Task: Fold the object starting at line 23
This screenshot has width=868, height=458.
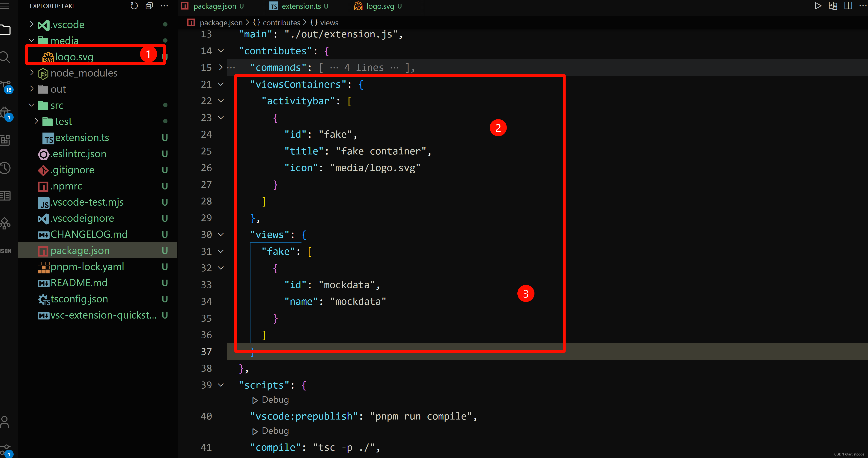Action: (x=221, y=118)
